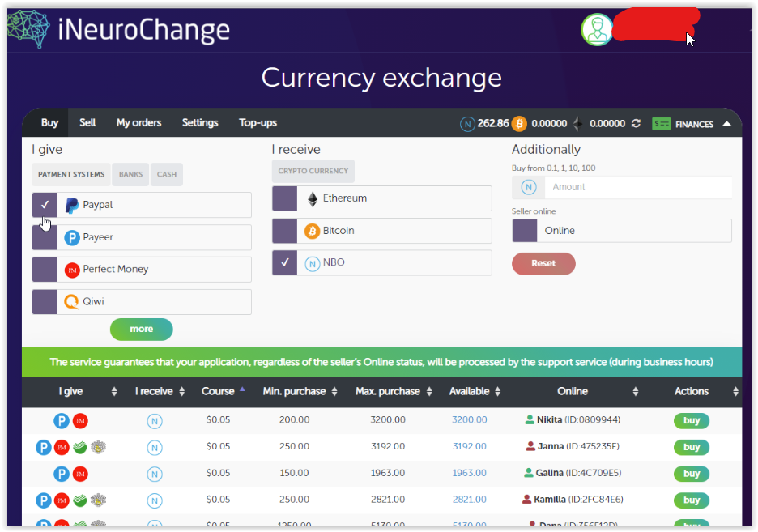The height and width of the screenshot is (532, 758).
Task: Click NBO receive icon in Nikita's row
Action: coord(155,421)
